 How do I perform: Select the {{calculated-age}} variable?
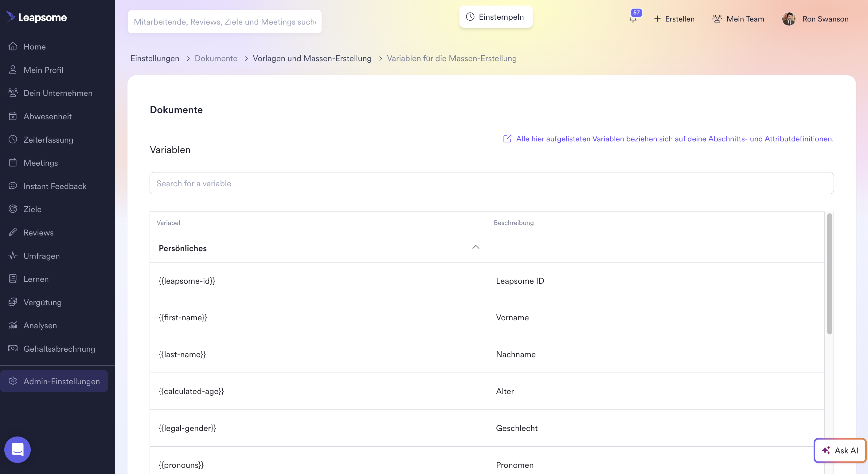coord(191,391)
